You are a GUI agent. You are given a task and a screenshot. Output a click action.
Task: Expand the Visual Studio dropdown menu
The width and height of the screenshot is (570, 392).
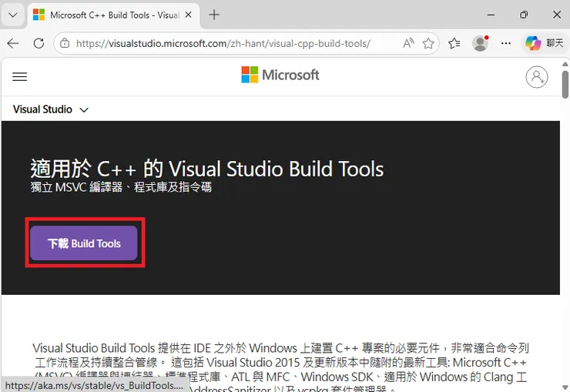pyautogui.click(x=51, y=109)
